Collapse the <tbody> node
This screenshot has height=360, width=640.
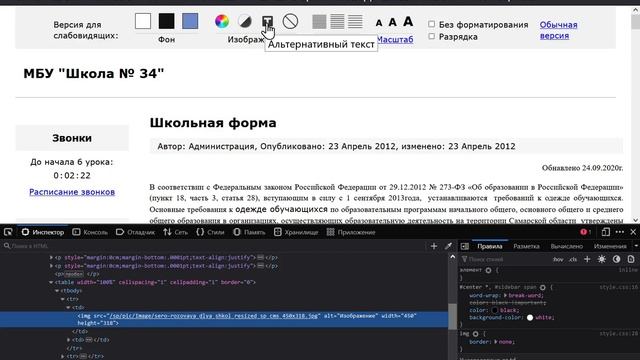click(57, 291)
